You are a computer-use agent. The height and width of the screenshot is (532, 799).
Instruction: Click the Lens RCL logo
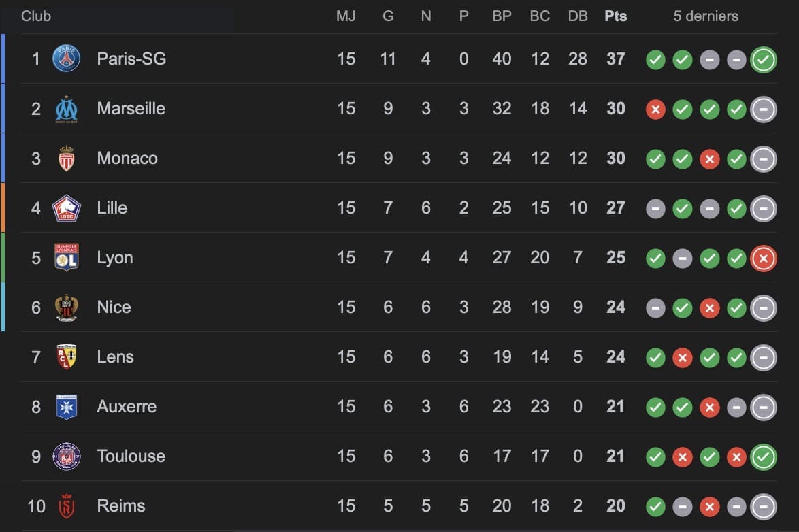[66, 356]
